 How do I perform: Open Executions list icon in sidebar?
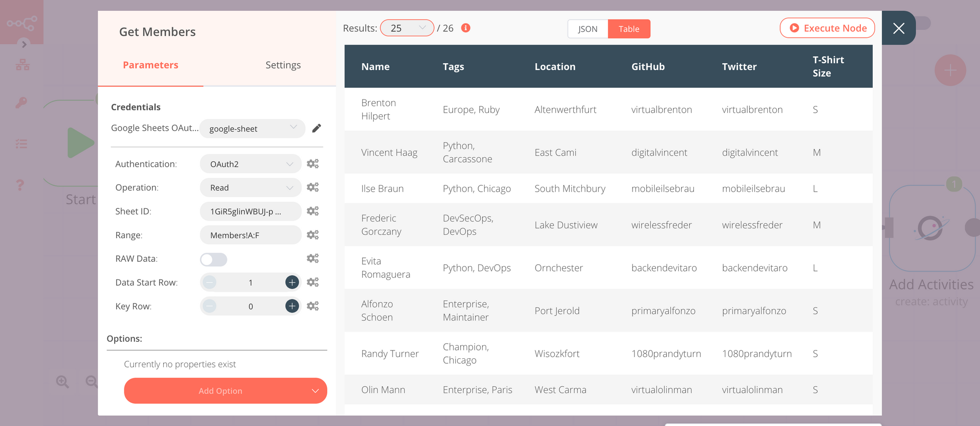[x=21, y=144]
